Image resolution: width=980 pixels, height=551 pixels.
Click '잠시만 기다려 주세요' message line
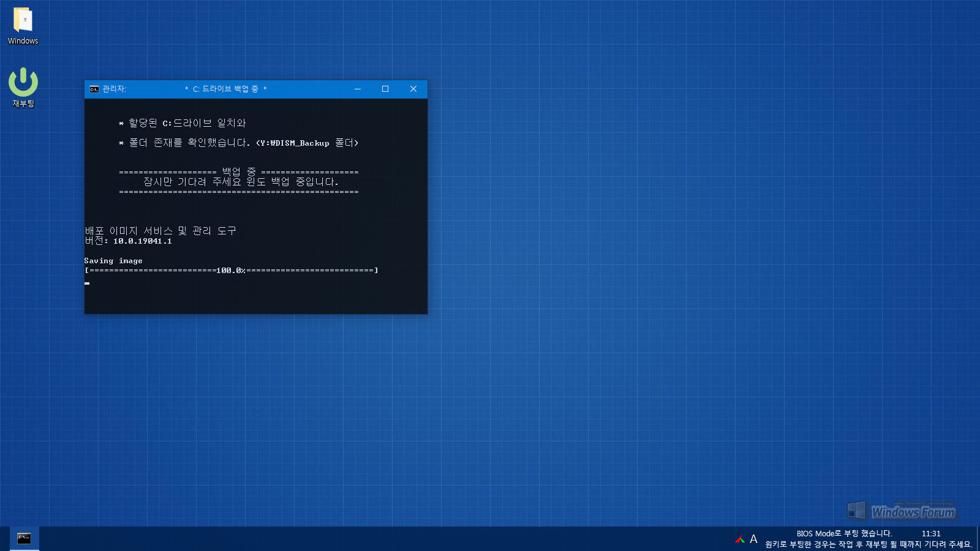pyautogui.click(x=241, y=182)
